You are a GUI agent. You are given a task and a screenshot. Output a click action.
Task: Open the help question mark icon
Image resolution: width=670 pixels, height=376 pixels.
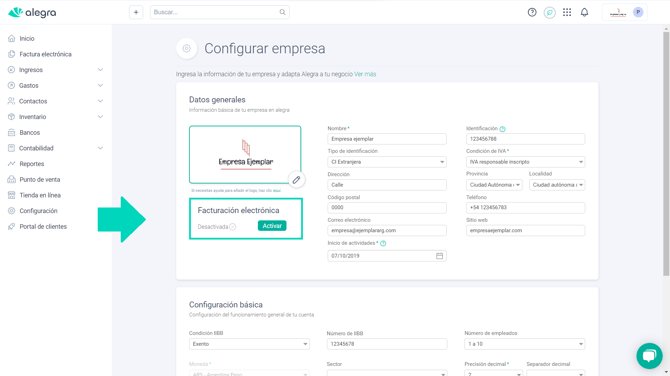pos(532,12)
